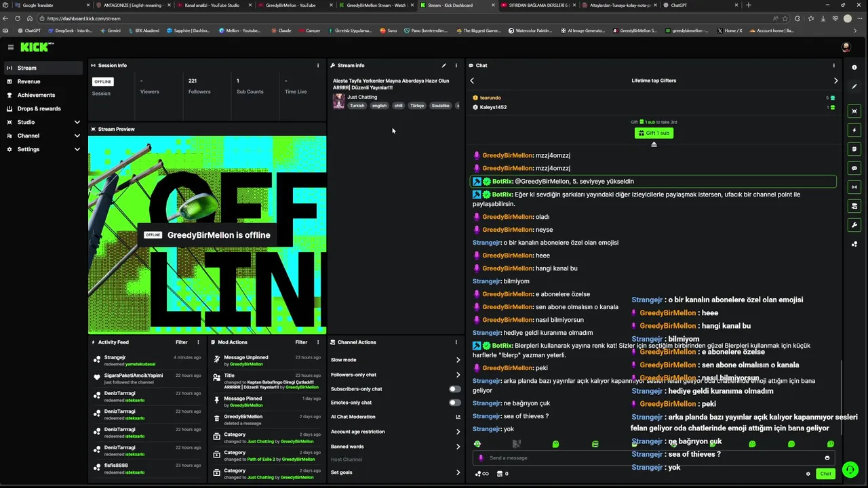868x488 pixels.
Task: Open Banned words settings
Action: (395, 447)
